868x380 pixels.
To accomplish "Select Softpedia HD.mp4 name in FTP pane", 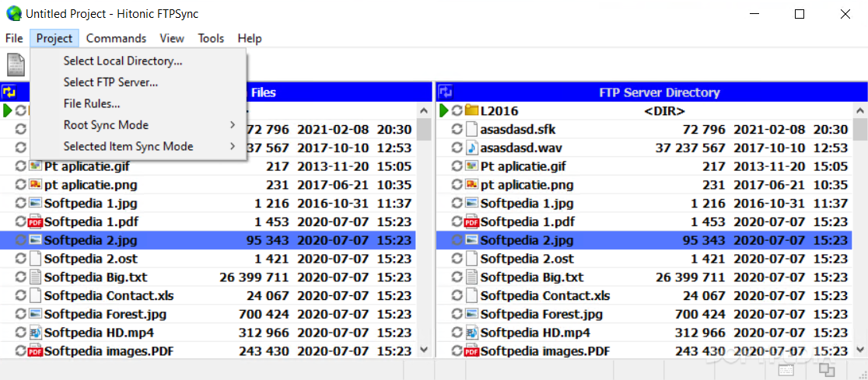I will 535,333.
